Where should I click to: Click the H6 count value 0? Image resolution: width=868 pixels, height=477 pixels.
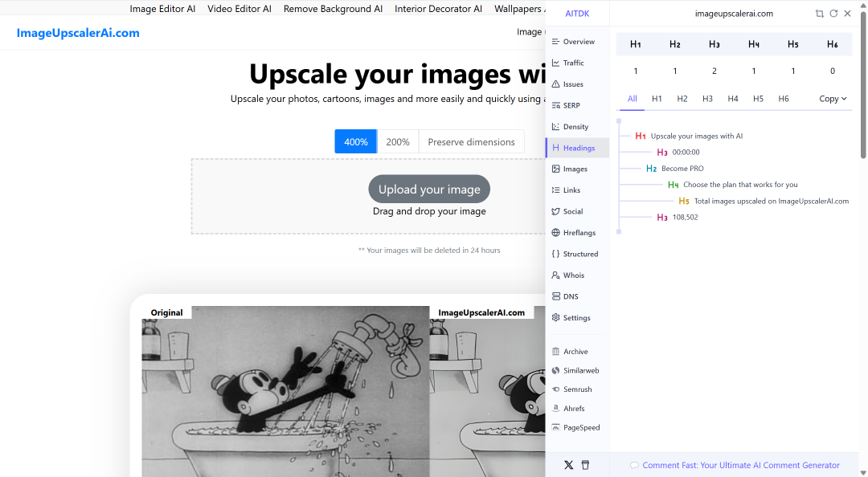pyautogui.click(x=833, y=71)
